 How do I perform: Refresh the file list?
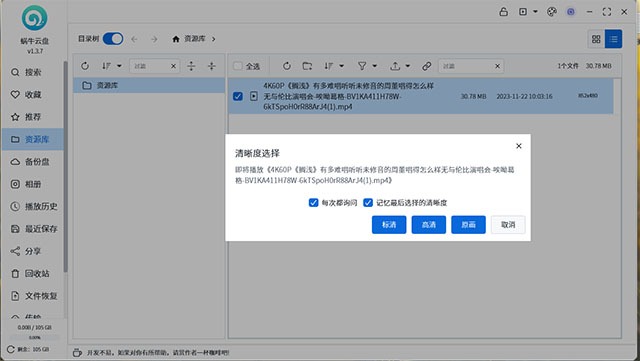click(x=287, y=66)
